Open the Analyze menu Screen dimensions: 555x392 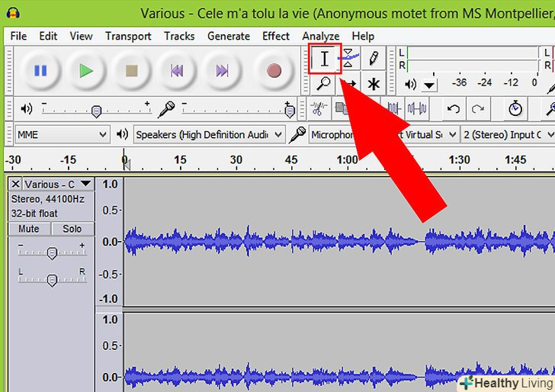tap(321, 36)
